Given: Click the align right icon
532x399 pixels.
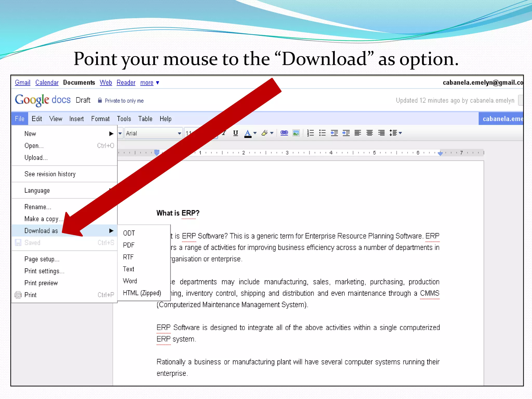Looking at the screenshot, I should [x=381, y=133].
